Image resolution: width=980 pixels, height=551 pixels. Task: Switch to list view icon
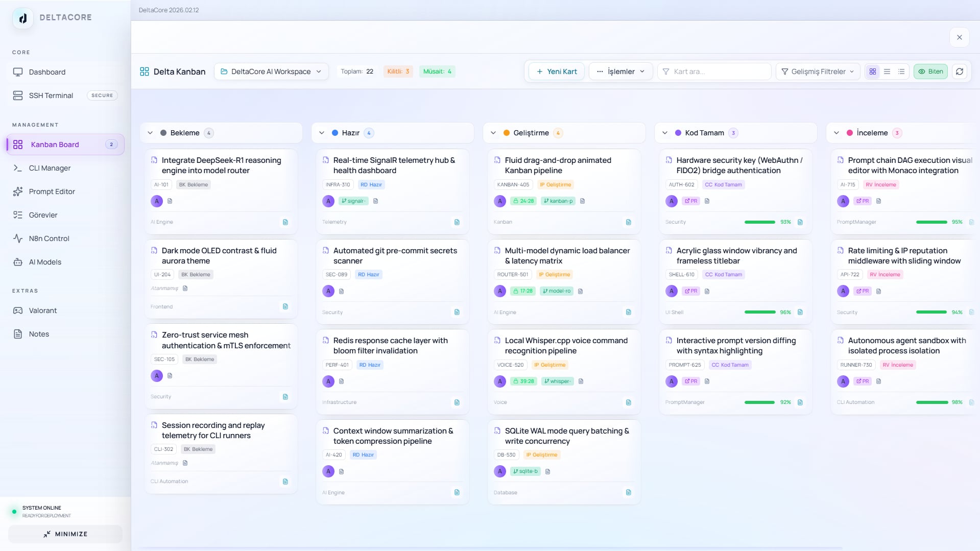point(887,71)
